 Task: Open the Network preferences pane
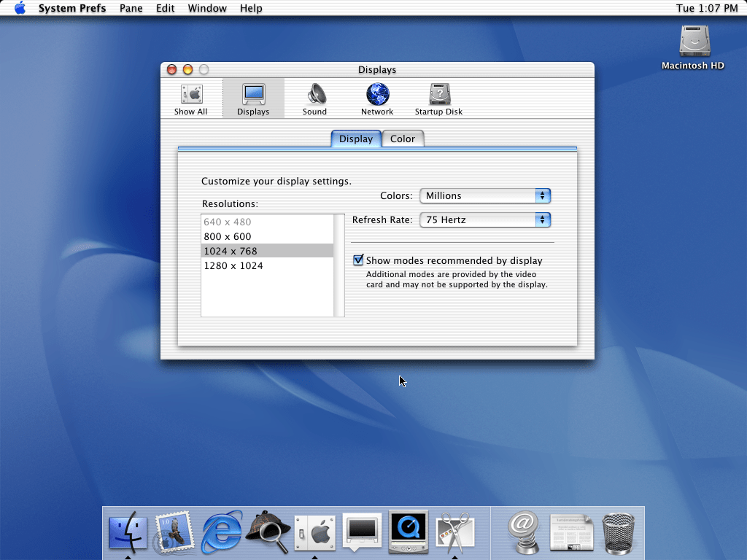tap(377, 99)
